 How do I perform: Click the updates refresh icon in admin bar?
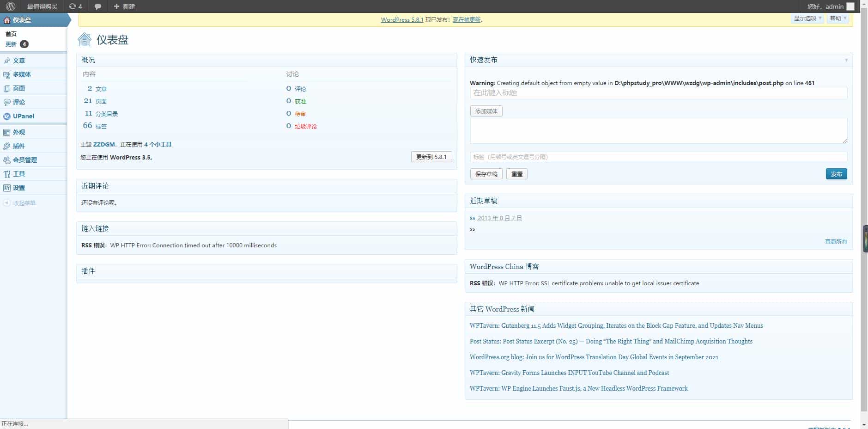click(72, 6)
